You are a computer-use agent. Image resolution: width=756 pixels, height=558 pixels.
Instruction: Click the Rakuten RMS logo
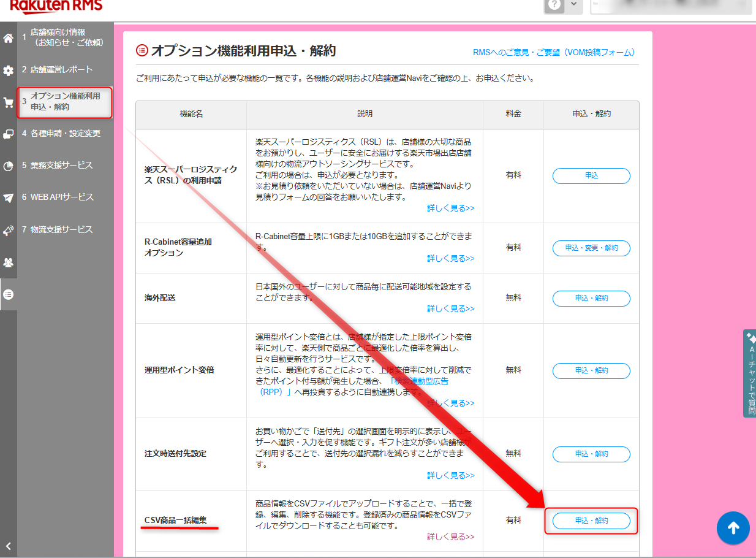(x=56, y=6)
